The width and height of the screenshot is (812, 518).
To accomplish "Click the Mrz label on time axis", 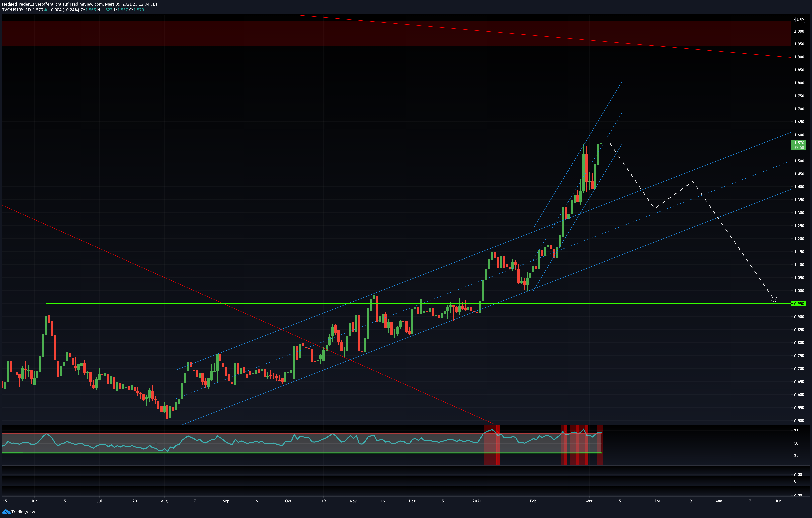I will (x=589, y=501).
